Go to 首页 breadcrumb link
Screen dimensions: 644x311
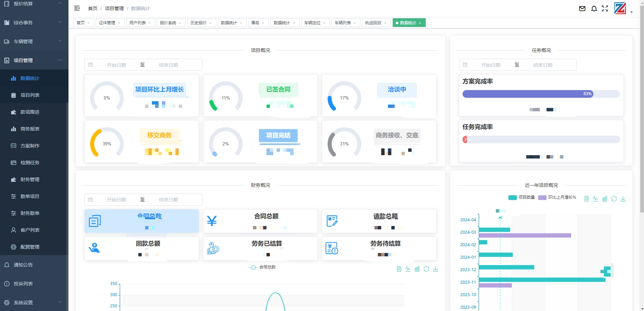93,8
